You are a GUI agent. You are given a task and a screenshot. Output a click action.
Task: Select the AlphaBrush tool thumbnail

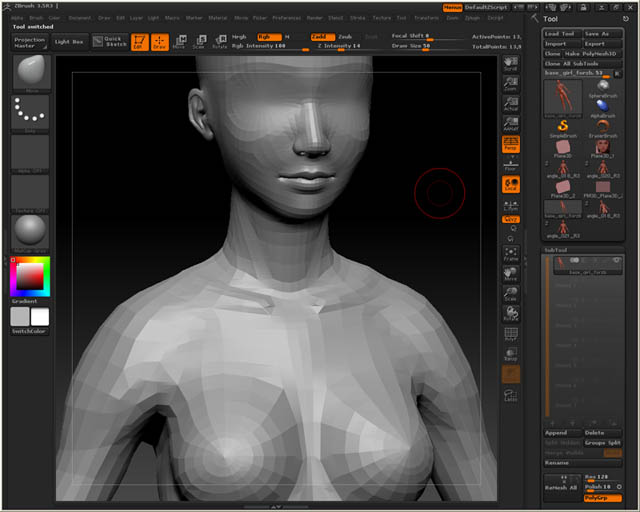pos(603,108)
